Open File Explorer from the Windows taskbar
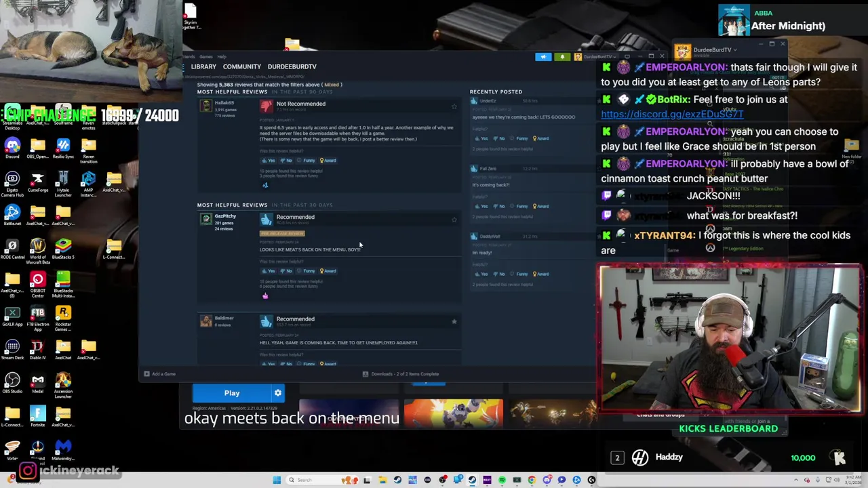This screenshot has width=868, height=488. click(382, 480)
